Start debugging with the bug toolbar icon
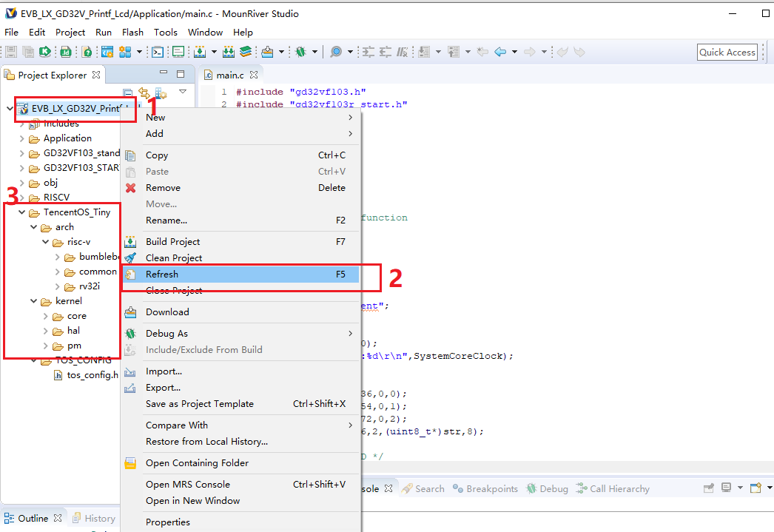This screenshot has height=532, width=774. click(300, 52)
